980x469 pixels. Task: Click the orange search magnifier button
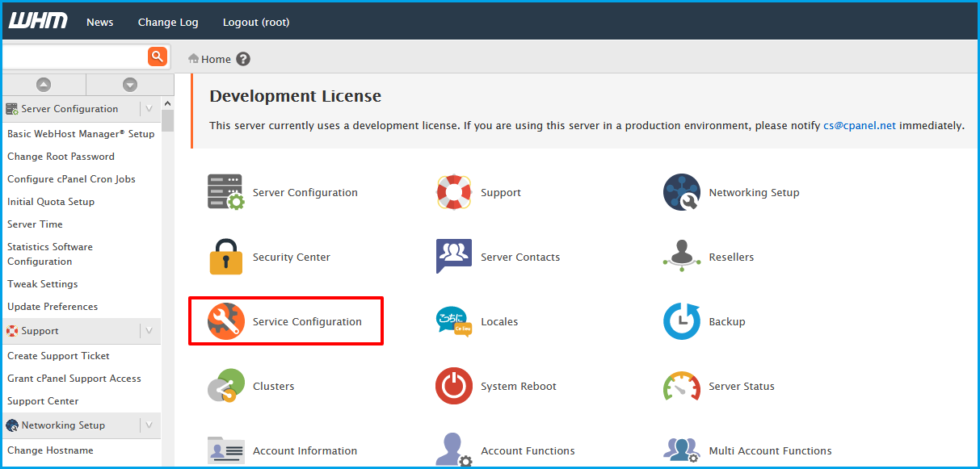point(157,57)
